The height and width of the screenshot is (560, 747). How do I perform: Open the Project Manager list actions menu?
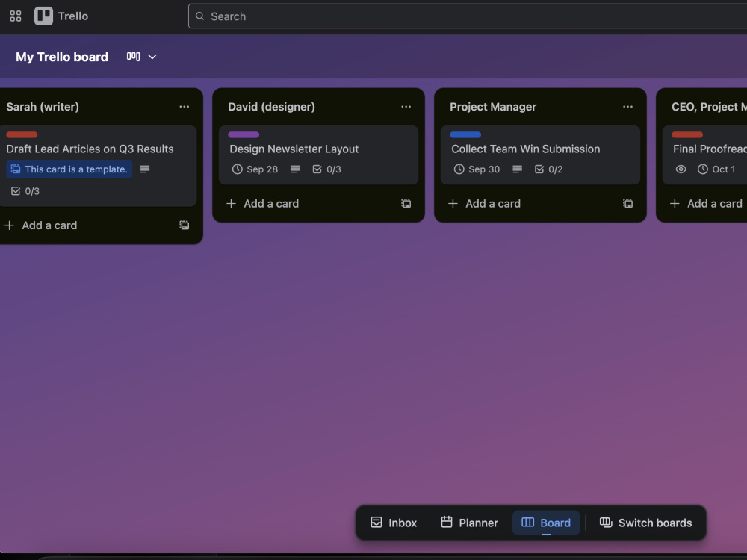point(628,107)
